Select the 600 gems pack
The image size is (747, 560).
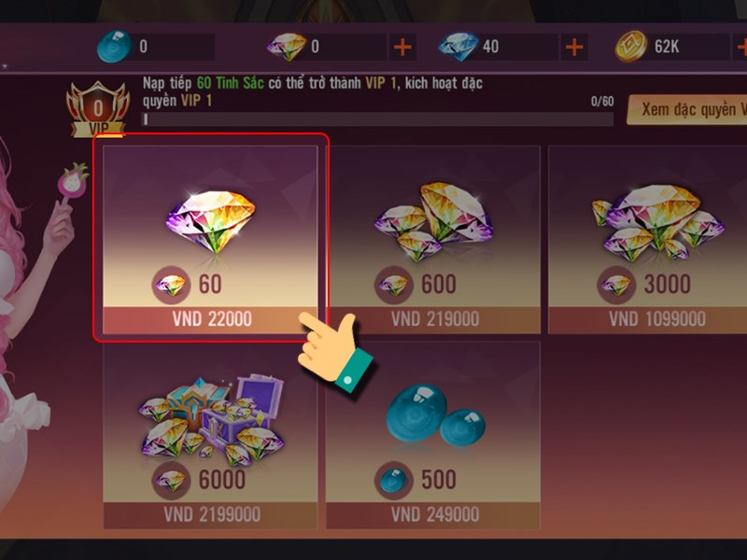433,240
